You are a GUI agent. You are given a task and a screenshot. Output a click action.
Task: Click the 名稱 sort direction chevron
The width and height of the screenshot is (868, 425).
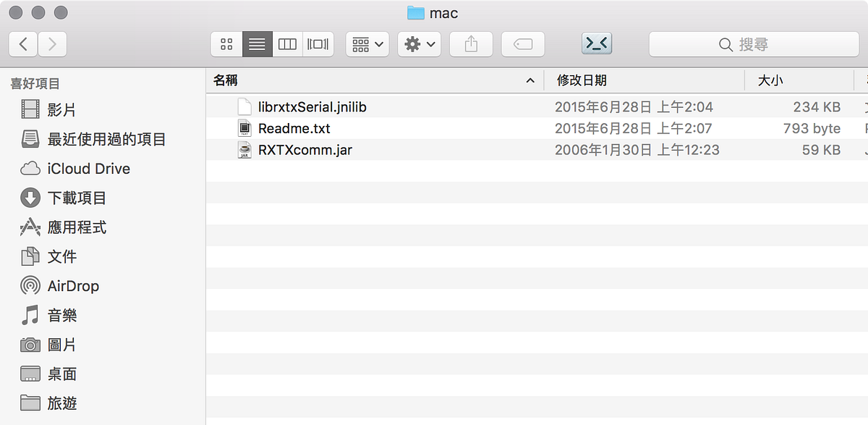(530, 80)
